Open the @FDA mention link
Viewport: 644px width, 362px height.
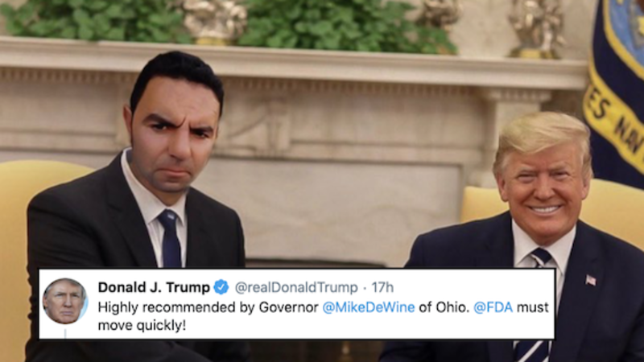[x=493, y=307]
